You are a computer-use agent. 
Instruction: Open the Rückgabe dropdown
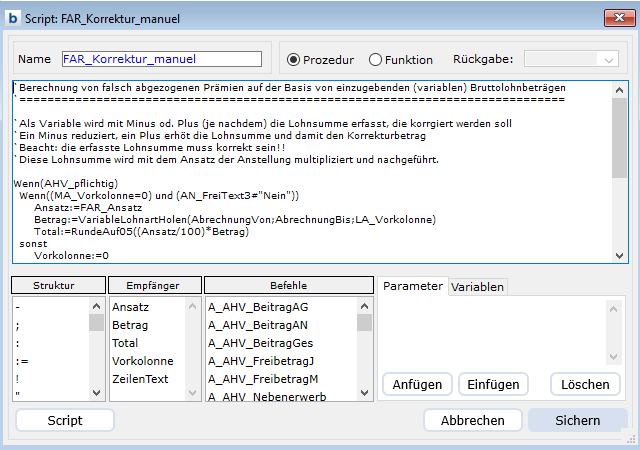572,59
